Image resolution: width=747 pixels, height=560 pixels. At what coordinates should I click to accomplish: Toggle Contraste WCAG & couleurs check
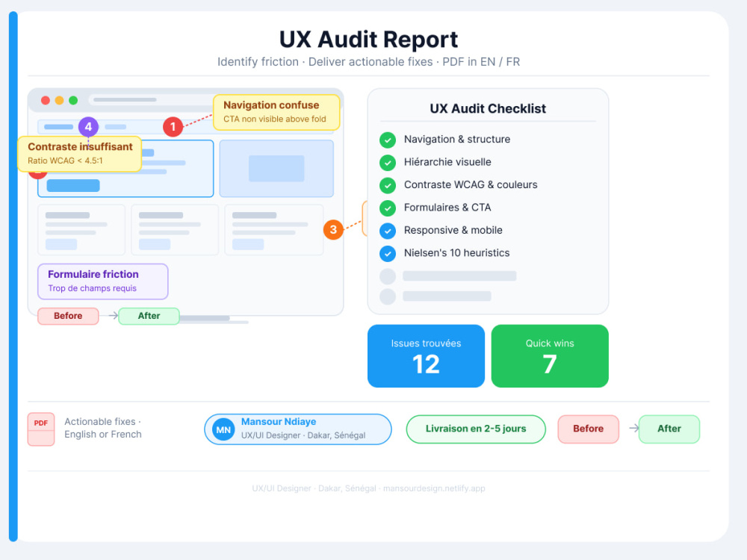pyautogui.click(x=388, y=185)
